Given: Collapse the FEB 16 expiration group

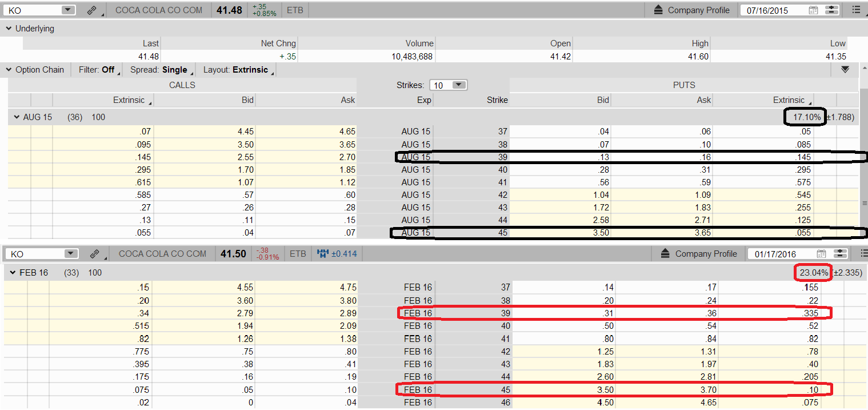Looking at the screenshot, I should (x=13, y=273).
